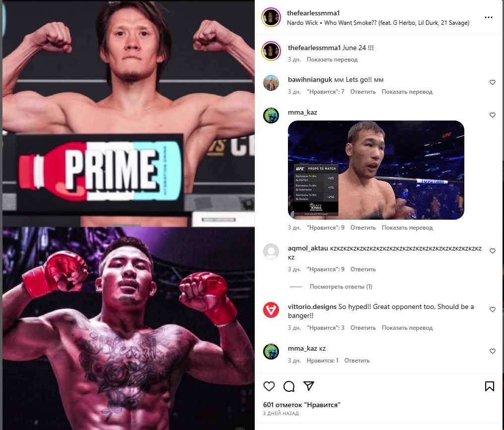Open the three-dot more options menu
Viewport: 504px width, 430px height.
(488, 17)
